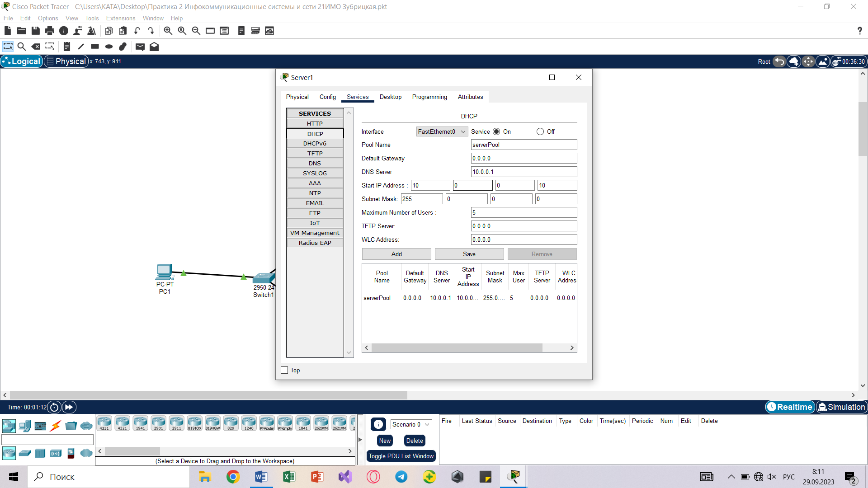
Task: Open the scenario info icon
Action: [378, 424]
